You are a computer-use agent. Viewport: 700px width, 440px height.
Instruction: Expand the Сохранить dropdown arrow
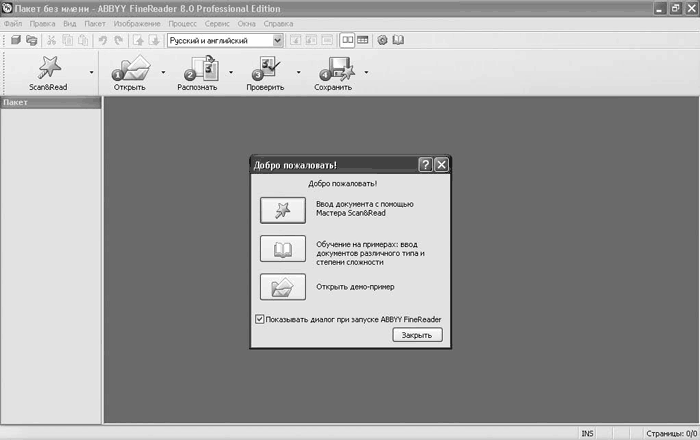366,72
